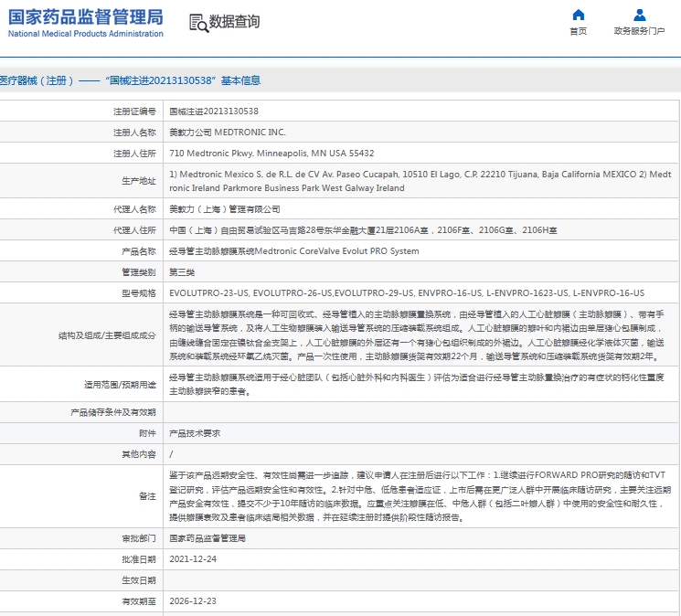This screenshot has width=681, height=616.
Task: Open the 国家药品监督管理局 logo
Action: click(86, 24)
